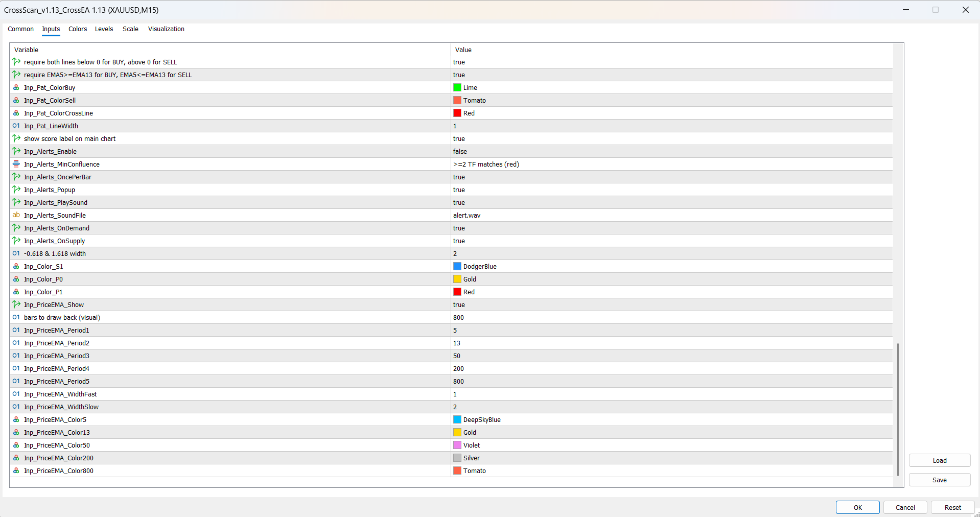Open the Visualization tab

point(166,29)
